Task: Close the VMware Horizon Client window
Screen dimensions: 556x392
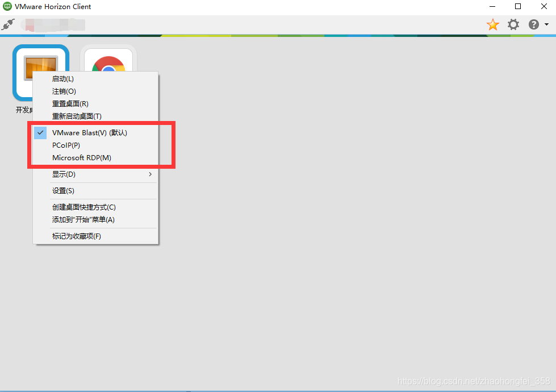Action: (544, 6)
